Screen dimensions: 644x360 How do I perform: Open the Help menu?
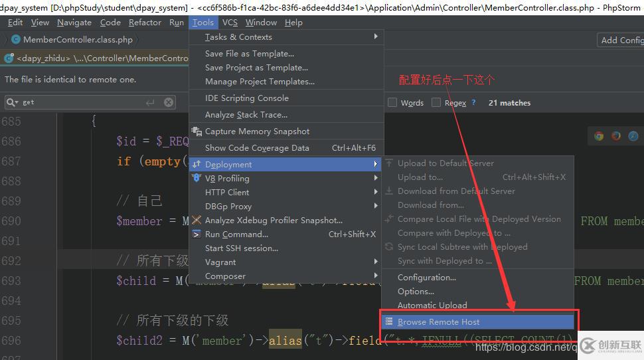click(x=293, y=23)
